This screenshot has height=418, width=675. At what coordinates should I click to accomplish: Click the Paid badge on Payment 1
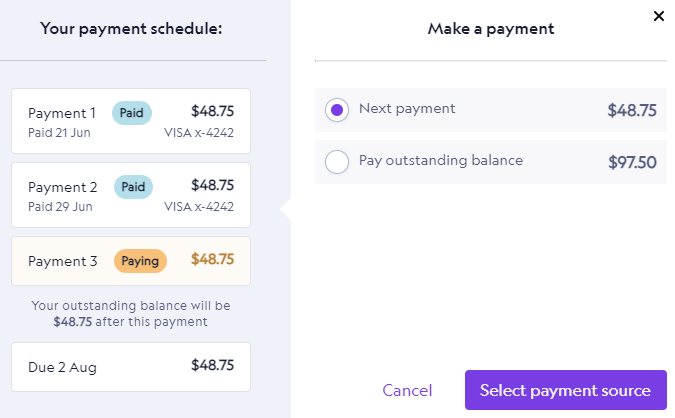[132, 113]
